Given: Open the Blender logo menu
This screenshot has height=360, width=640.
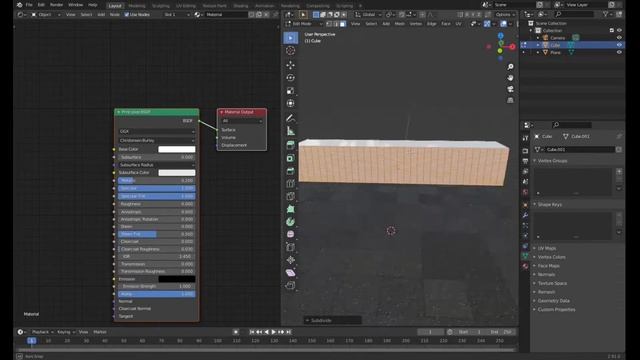Looking at the screenshot, I should 19,5.
